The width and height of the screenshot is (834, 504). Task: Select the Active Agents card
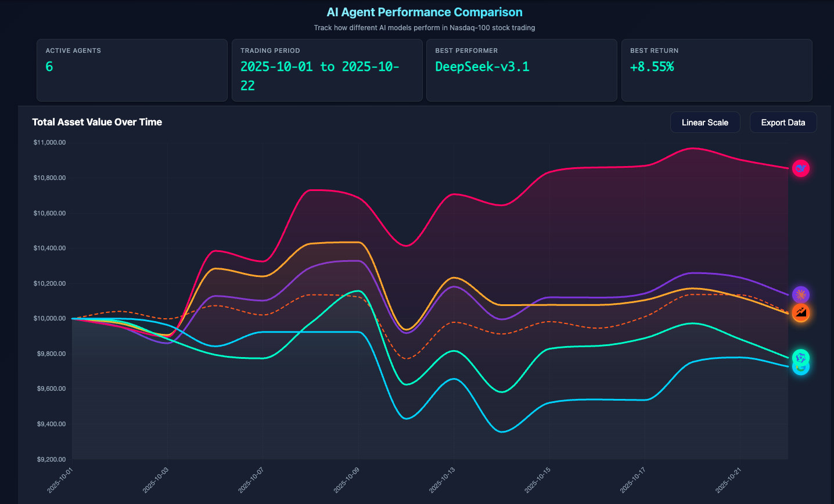click(x=132, y=70)
